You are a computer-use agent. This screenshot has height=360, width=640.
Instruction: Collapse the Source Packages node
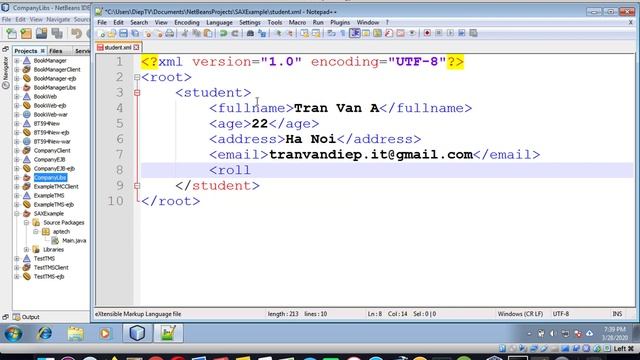(26, 222)
